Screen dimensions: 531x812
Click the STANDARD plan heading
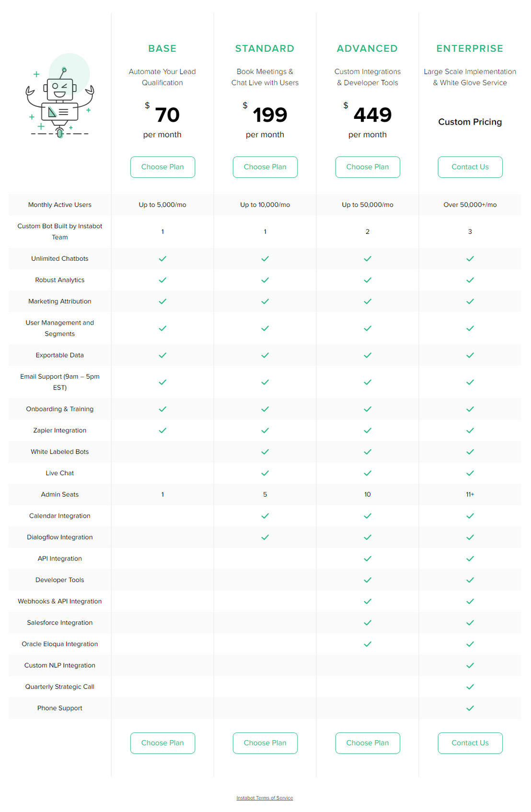click(265, 48)
